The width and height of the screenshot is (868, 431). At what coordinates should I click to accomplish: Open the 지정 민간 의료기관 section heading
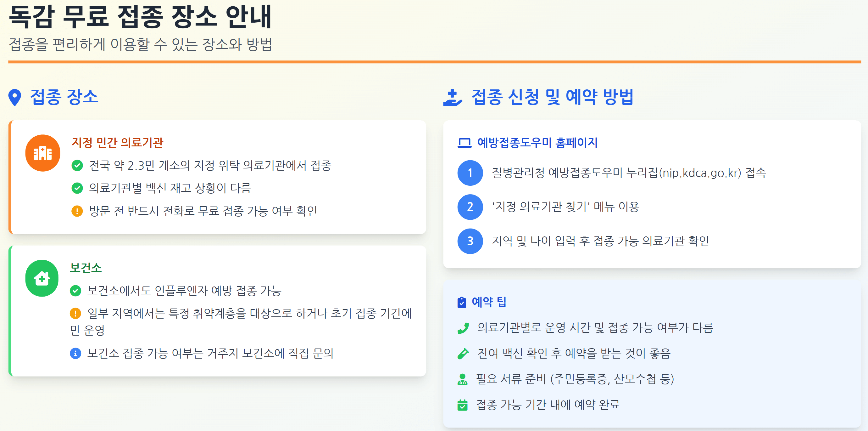click(x=117, y=143)
